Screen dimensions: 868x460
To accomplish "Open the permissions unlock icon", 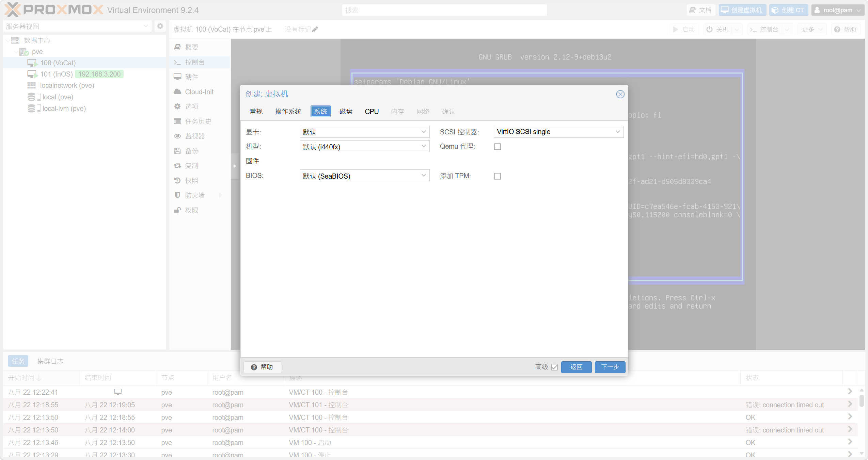I will pyautogui.click(x=177, y=210).
